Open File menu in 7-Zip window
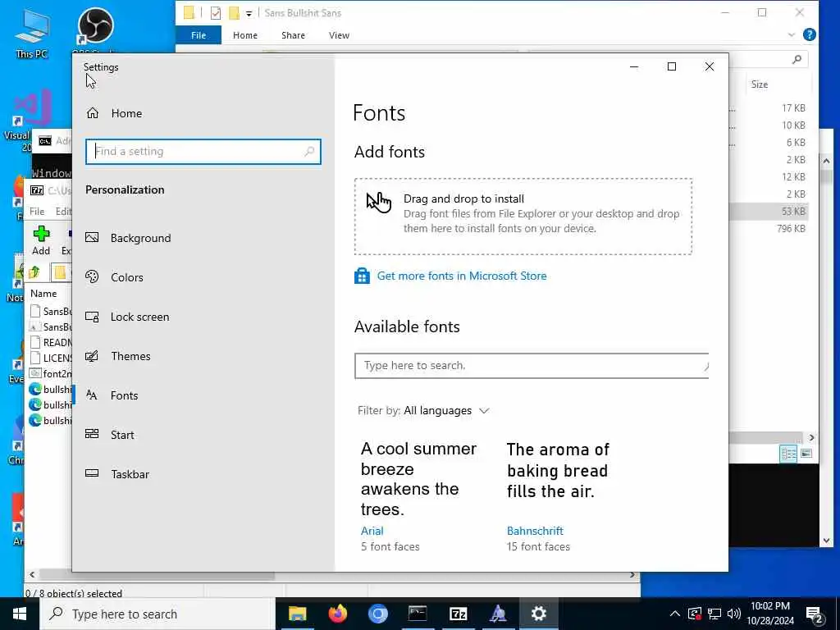The image size is (840, 630). click(37, 211)
